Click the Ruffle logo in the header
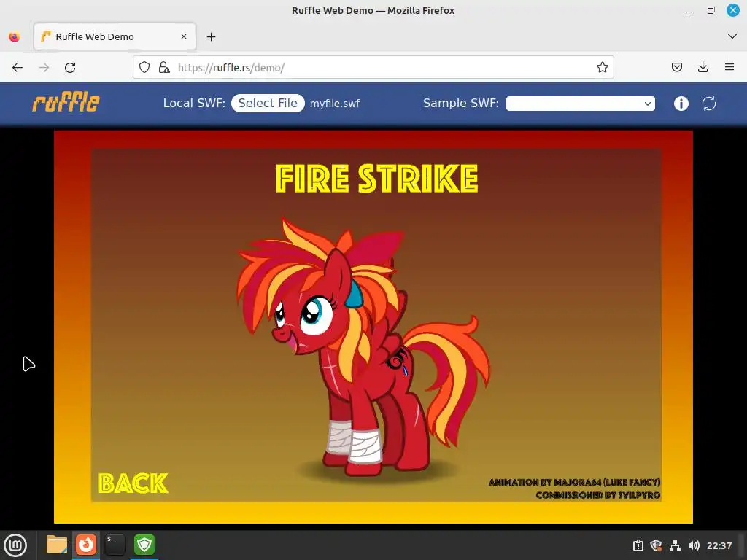Viewport: 747px width, 560px height. pyautogui.click(x=66, y=102)
